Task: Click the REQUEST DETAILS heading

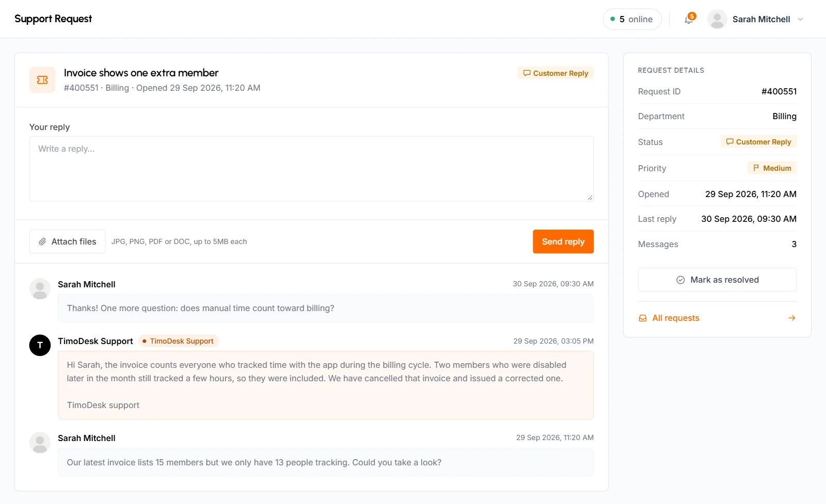Action: click(671, 70)
